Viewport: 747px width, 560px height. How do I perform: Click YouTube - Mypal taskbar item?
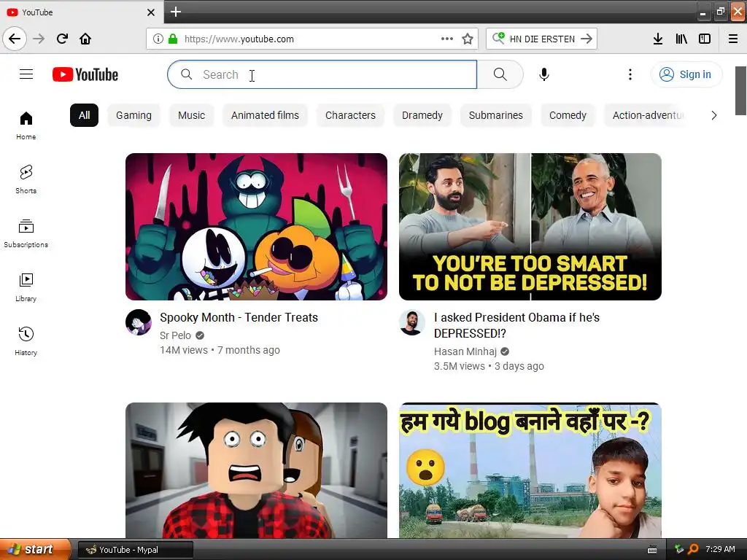coord(135,550)
